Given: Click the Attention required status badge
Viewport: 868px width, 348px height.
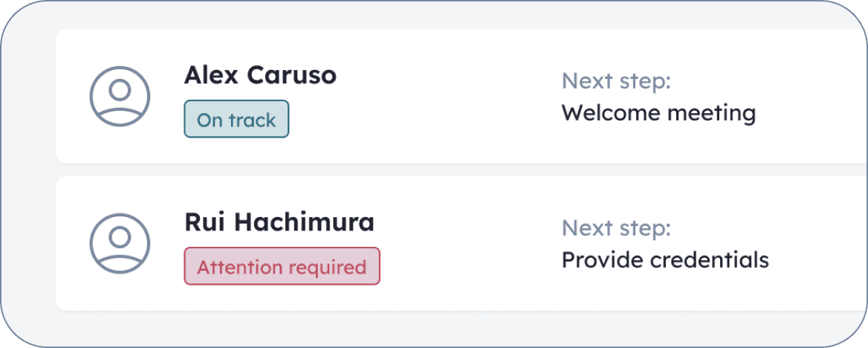Looking at the screenshot, I should tap(282, 267).
